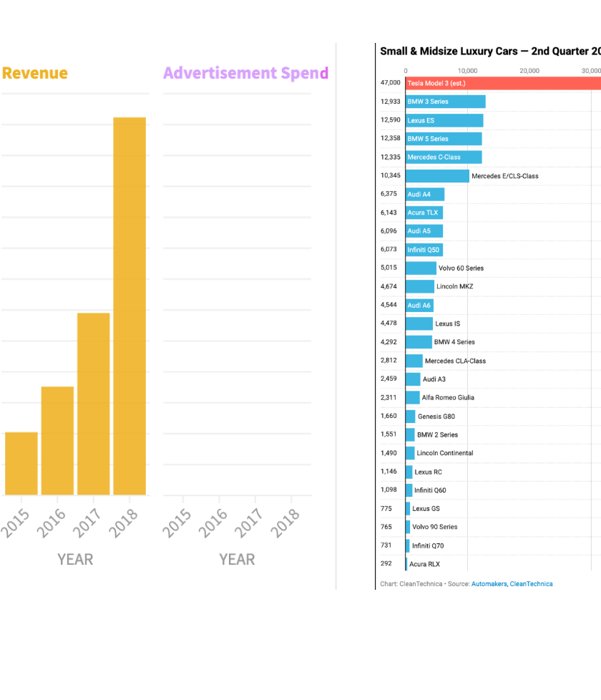Select the BMW 3 Series bar
This screenshot has width=601, height=700.
(445, 102)
